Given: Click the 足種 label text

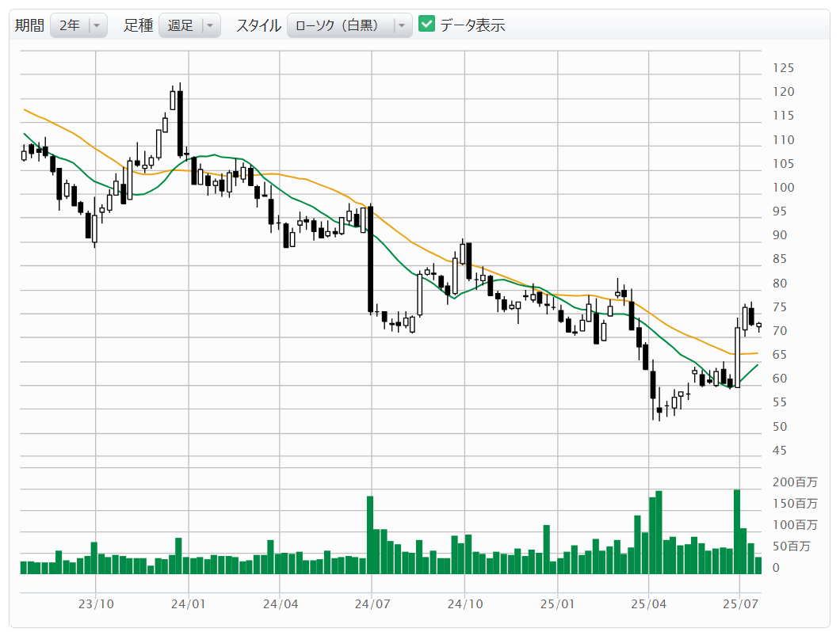Looking at the screenshot, I should coord(138,25).
